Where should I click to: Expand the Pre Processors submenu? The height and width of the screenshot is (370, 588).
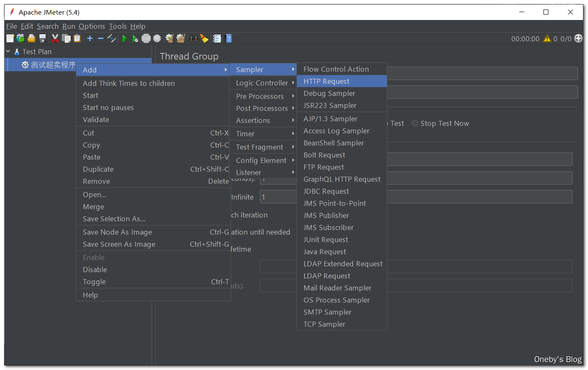pyautogui.click(x=263, y=96)
